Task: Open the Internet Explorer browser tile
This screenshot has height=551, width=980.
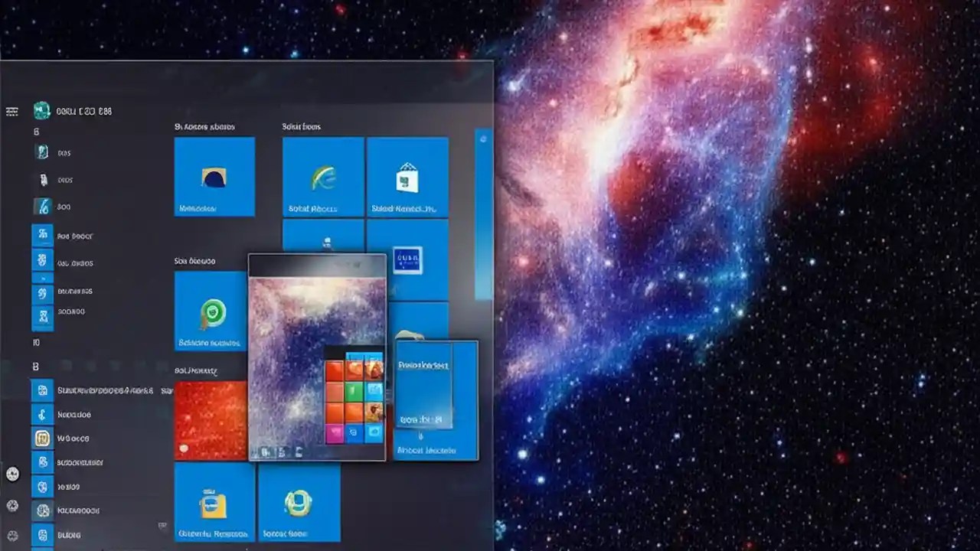Action: tap(322, 176)
